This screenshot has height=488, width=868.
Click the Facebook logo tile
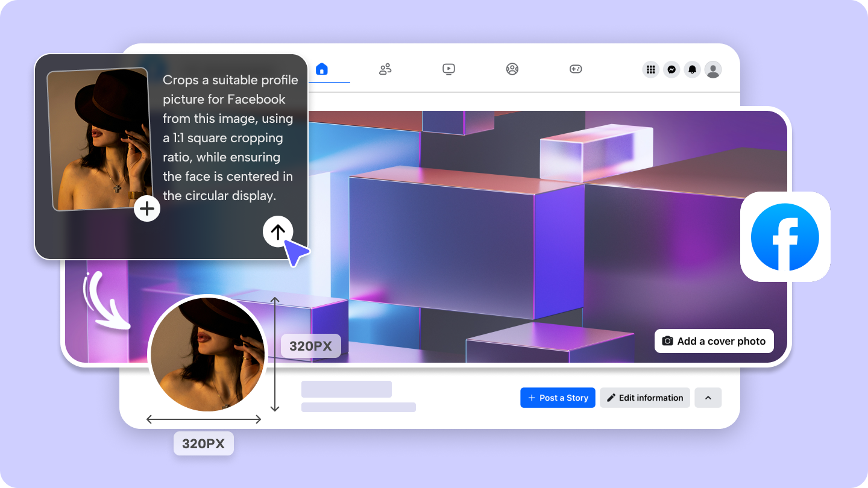[785, 237]
